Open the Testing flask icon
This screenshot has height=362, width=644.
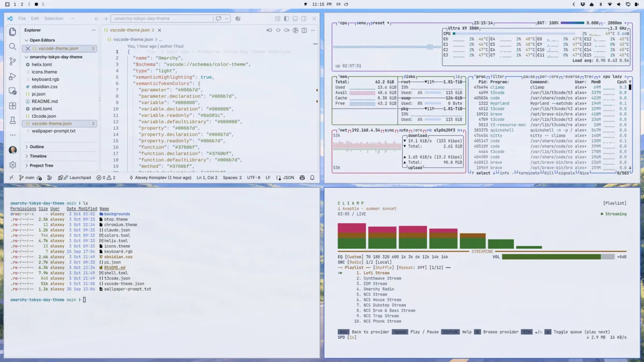(12, 121)
